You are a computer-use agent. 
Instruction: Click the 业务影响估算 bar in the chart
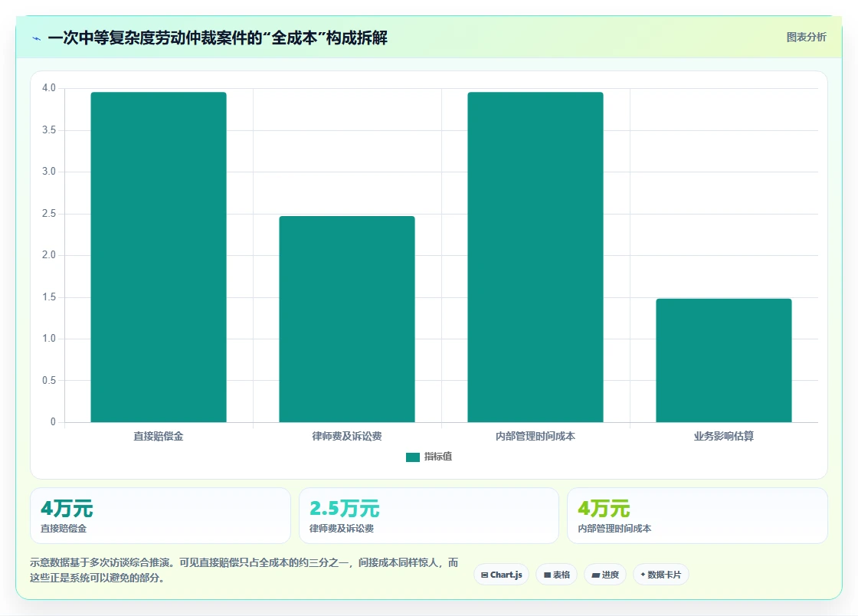point(724,361)
